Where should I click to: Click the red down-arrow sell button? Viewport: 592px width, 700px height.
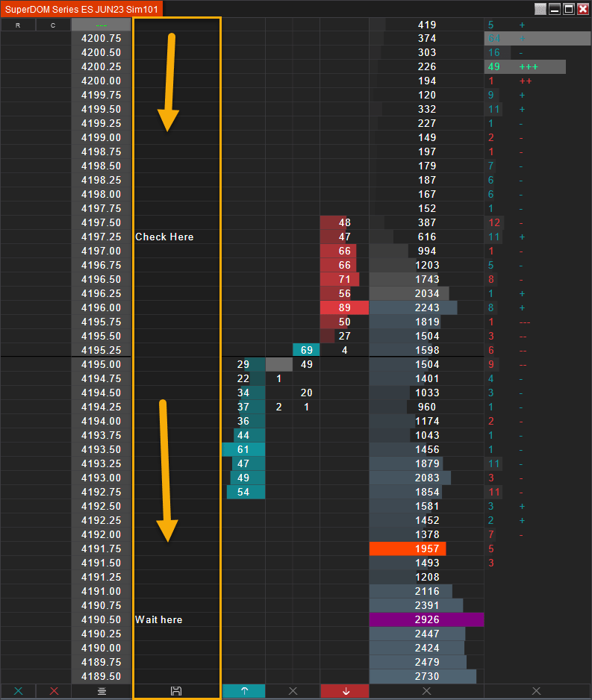click(345, 691)
